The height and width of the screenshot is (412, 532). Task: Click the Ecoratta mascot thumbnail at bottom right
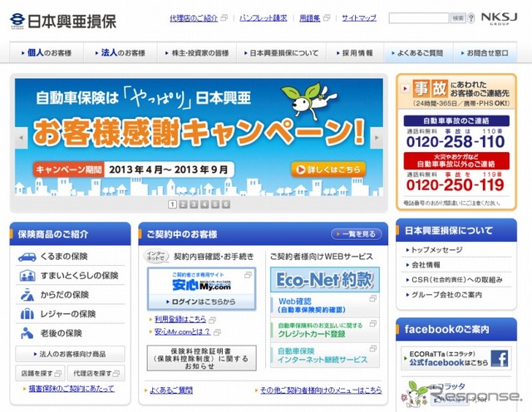(x=413, y=394)
